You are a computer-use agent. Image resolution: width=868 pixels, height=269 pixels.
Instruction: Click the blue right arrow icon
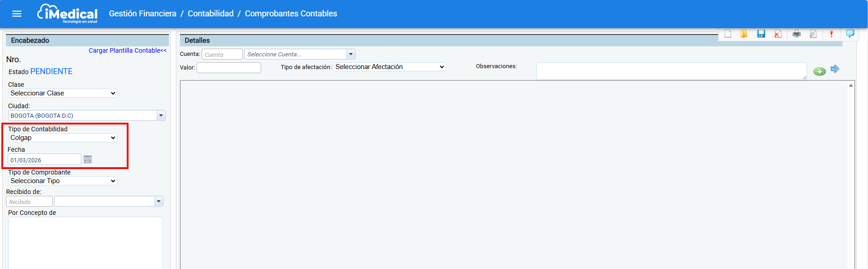coord(834,69)
